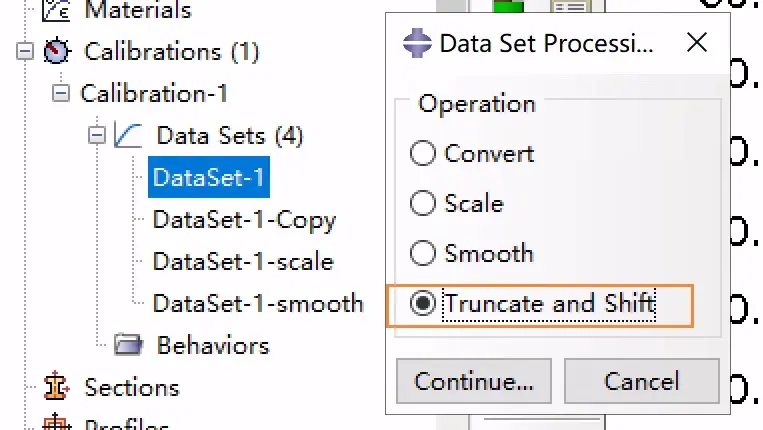Click the Behaviors folder icon
This screenshot has width=763, height=430.
tap(128, 345)
